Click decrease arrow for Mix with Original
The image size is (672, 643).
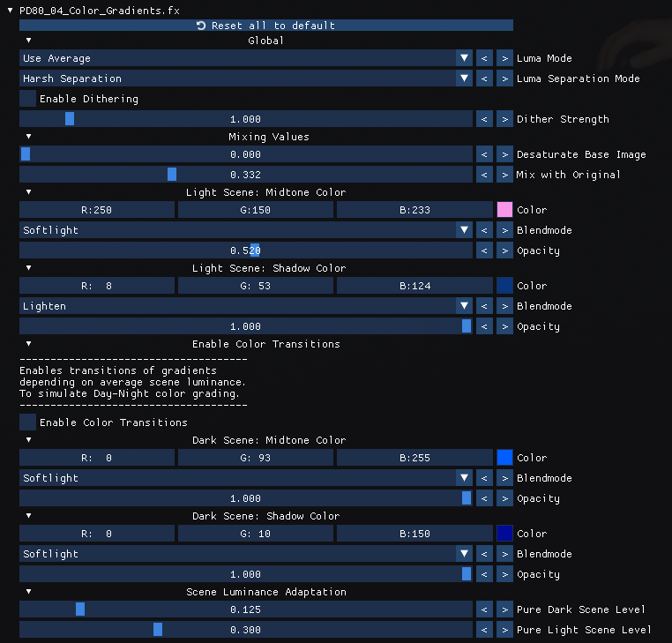(x=484, y=175)
